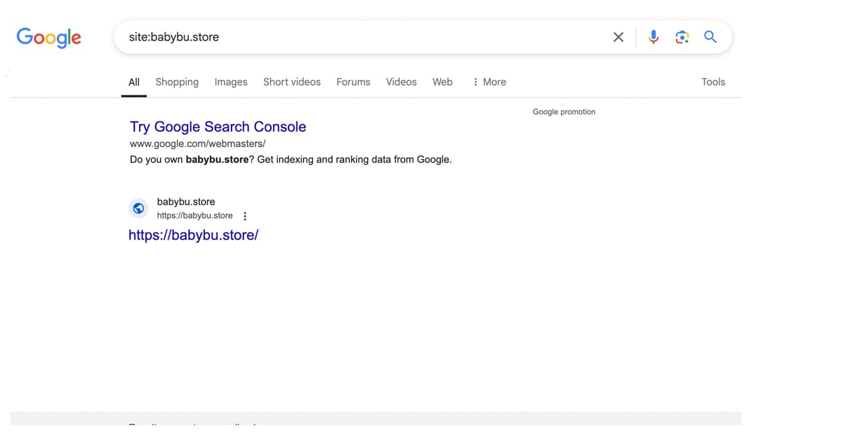Click the small https://babybu.store breadcrumb URL
The width and height of the screenshot is (868, 442).
(x=195, y=216)
